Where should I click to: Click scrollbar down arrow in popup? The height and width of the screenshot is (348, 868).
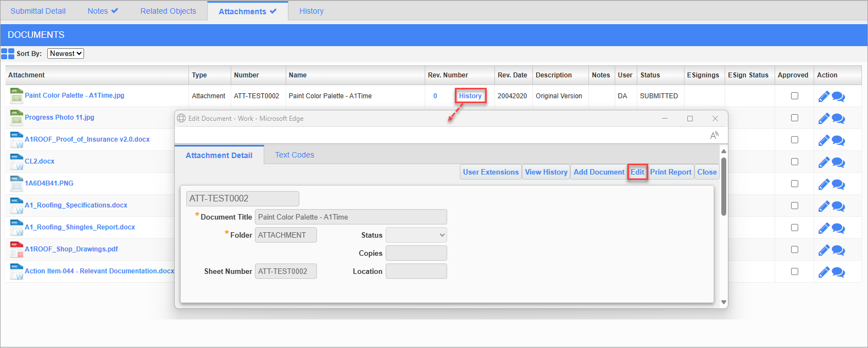click(x=724, y=302)
